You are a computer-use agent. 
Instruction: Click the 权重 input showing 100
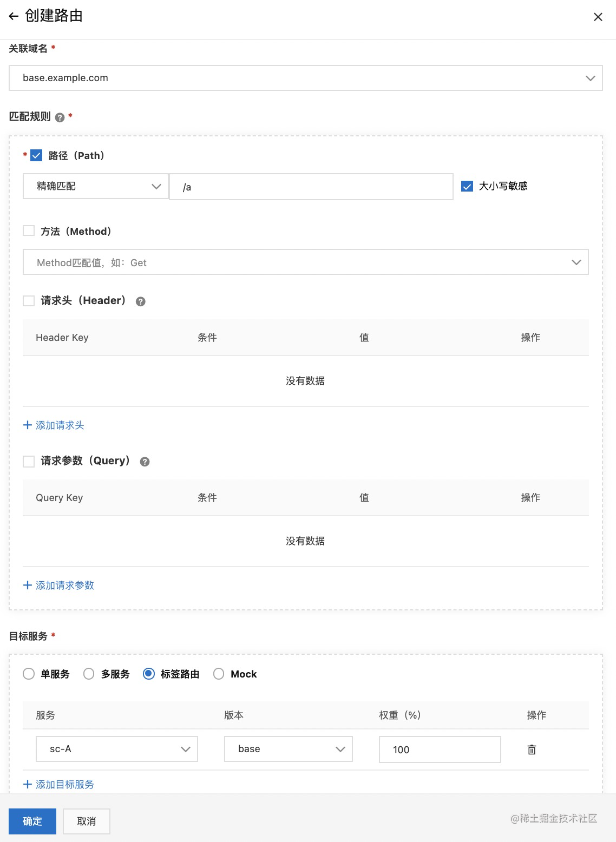coord(440,749)
